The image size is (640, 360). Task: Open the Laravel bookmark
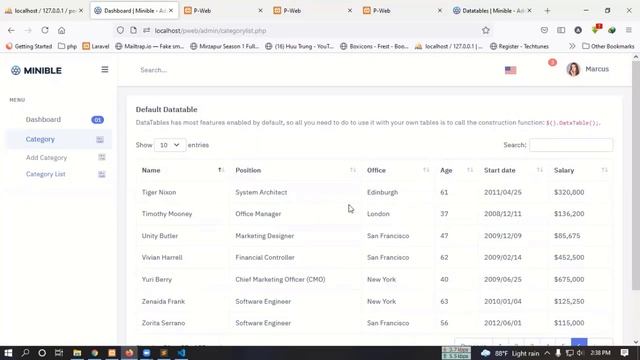pos(96,46)
